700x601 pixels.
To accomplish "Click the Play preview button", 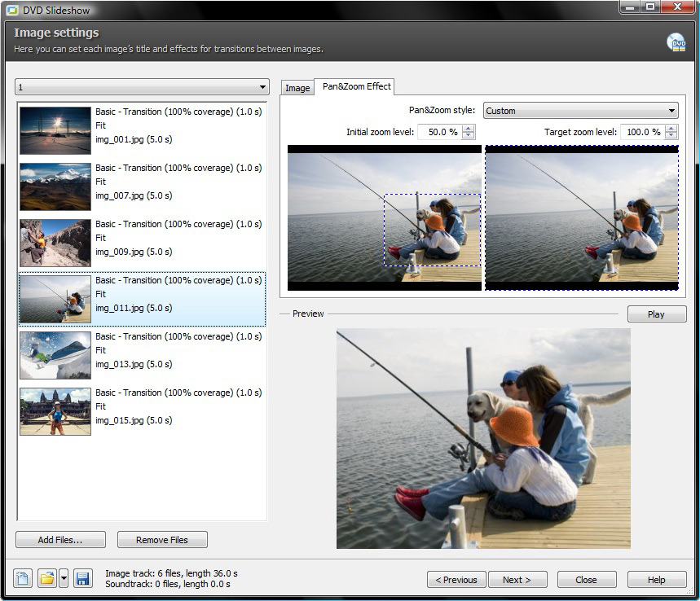I will coord(656,314).
